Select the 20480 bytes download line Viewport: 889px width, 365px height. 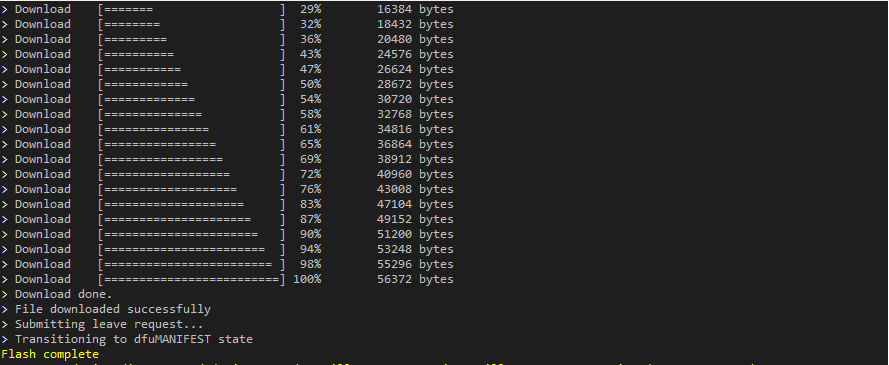tap(227, 39)
